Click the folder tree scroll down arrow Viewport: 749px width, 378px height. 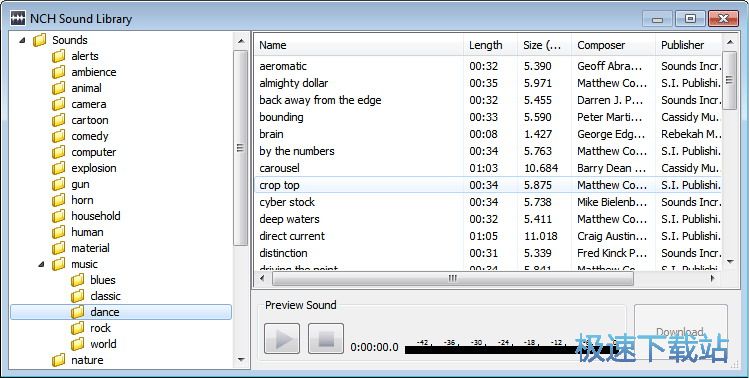tap(241, 359)
